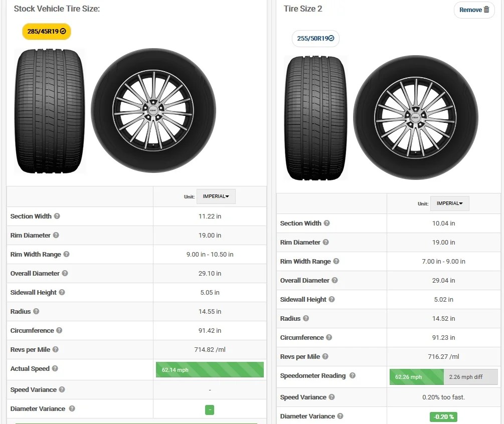Click the 62.26 mph speedometer reading bar
The width and height of the screenshot is (504, 424).
coord(417,377)
